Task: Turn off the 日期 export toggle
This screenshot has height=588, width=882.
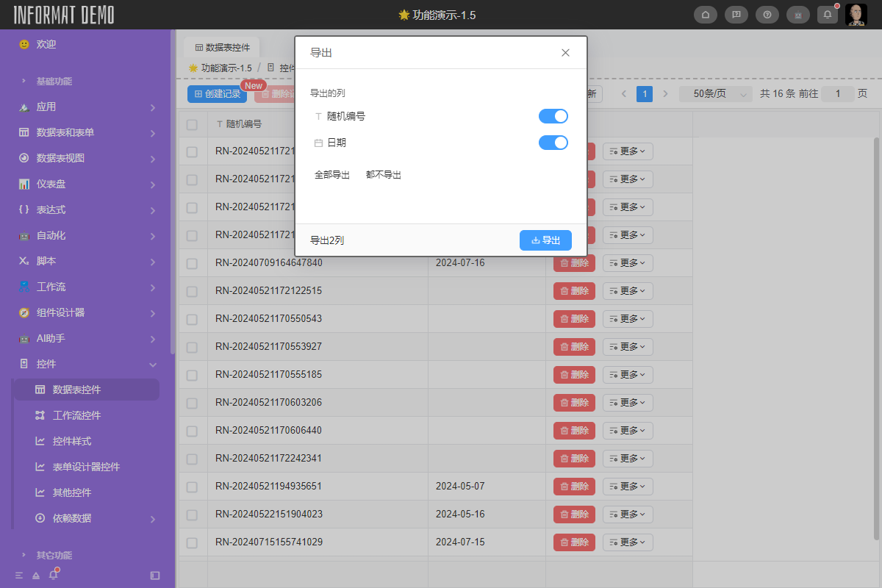Action: pyautogui.click(x=553, y=142)
